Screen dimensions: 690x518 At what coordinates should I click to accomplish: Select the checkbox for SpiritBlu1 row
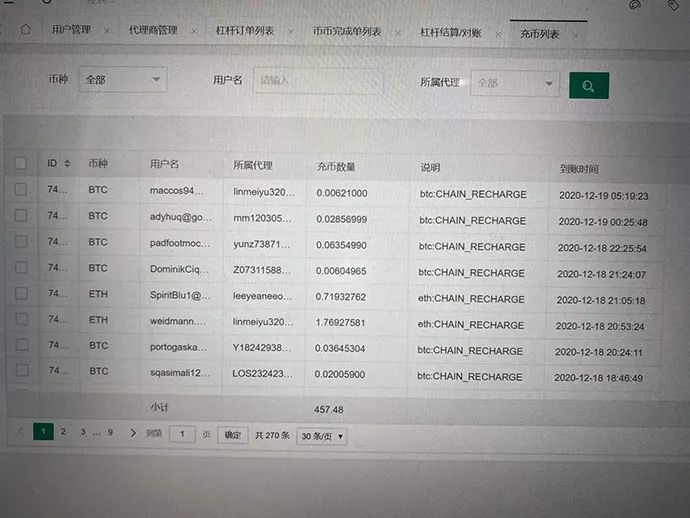21,295
